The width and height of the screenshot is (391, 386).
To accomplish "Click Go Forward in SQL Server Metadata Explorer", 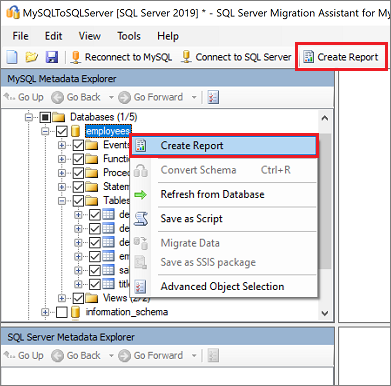I will [151, 355].
